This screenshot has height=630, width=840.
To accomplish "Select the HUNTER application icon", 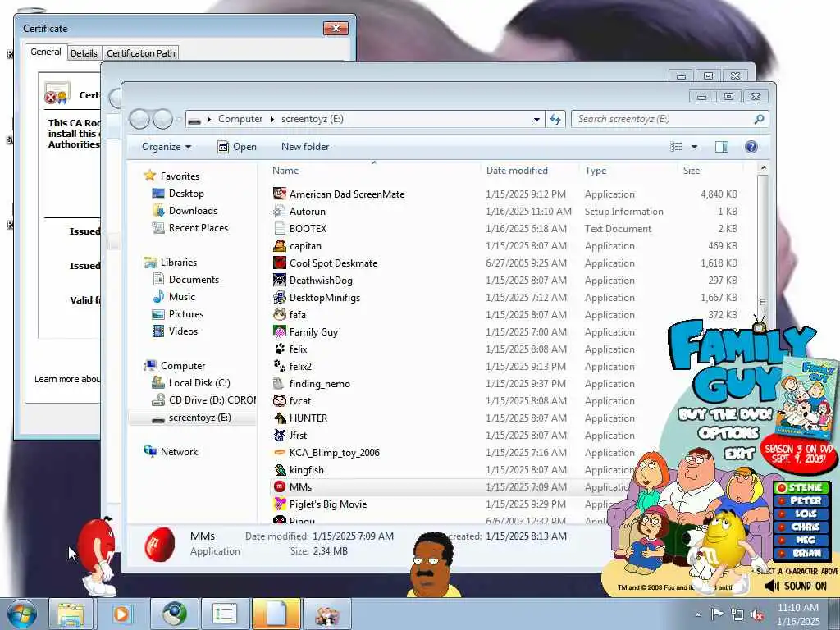I will tap(279, 418).
